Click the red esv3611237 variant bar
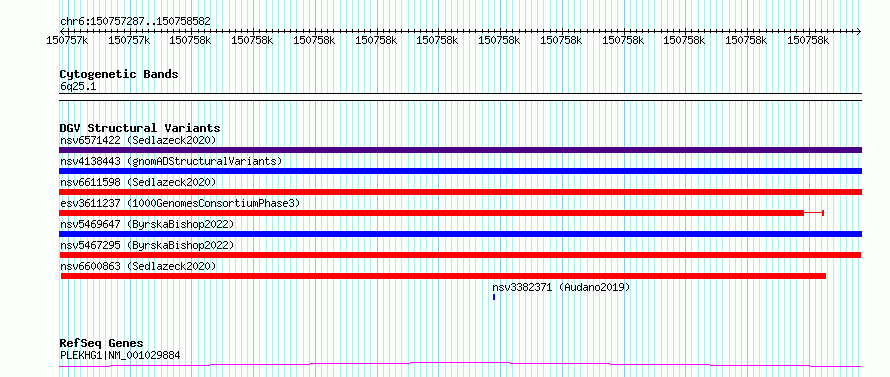 [x=431, y=213]
